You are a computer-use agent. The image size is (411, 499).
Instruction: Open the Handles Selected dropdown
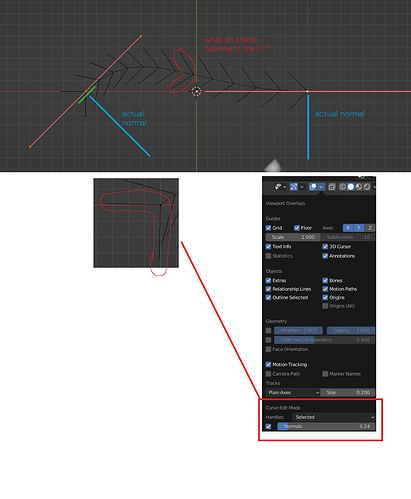(333, 417)
